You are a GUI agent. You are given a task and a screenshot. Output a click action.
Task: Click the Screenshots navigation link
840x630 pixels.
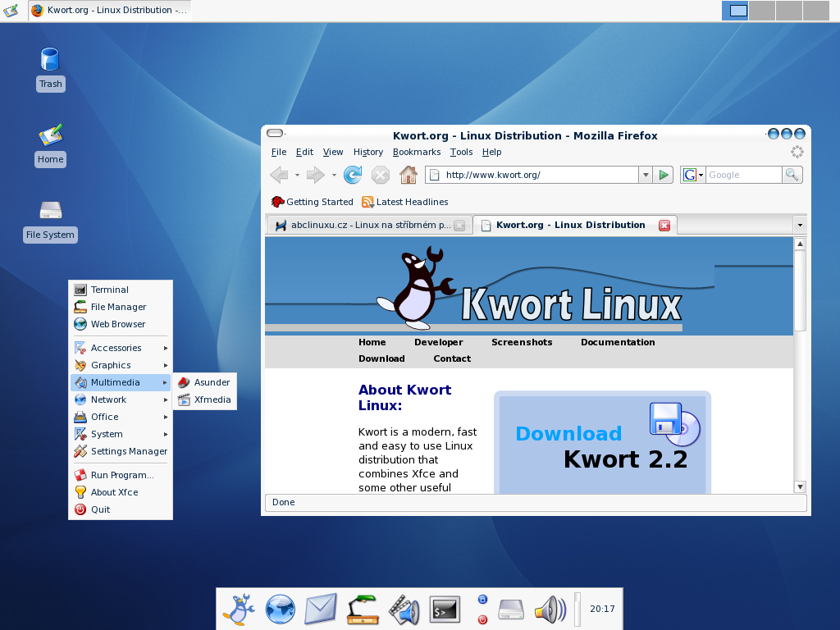coord(522,342)
